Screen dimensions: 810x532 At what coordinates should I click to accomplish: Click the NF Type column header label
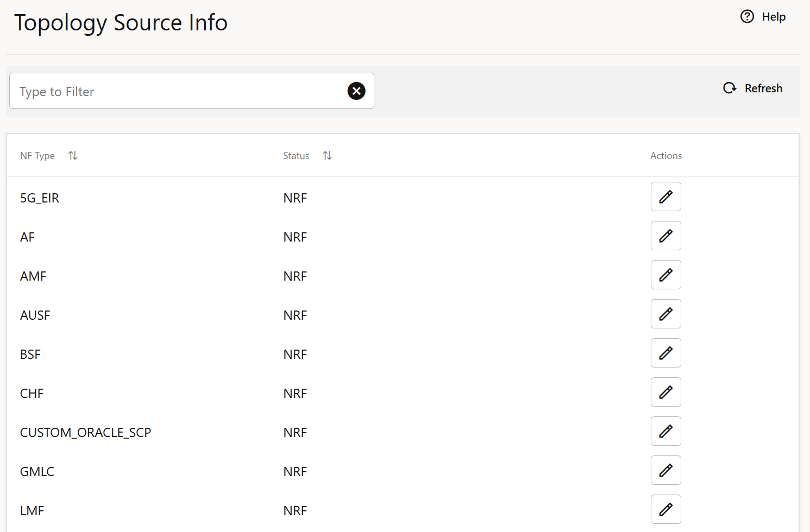pyautogui.click(x=37, y=156)
